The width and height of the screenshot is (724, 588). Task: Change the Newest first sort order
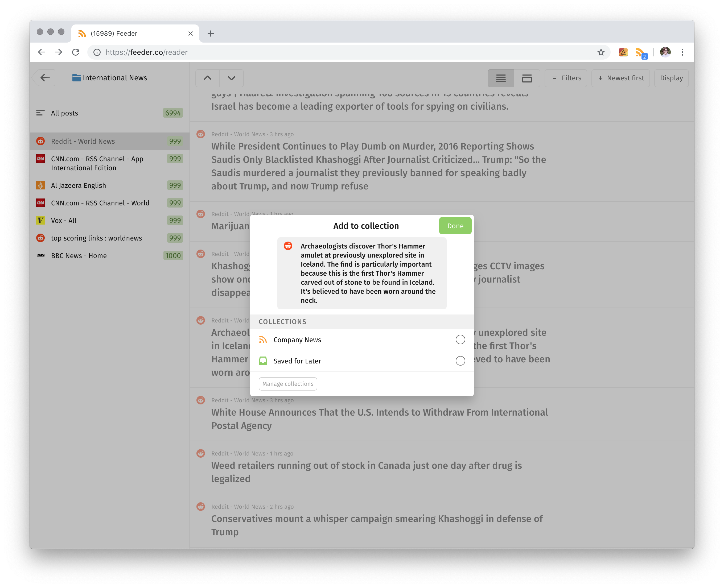tap(621, 78)
